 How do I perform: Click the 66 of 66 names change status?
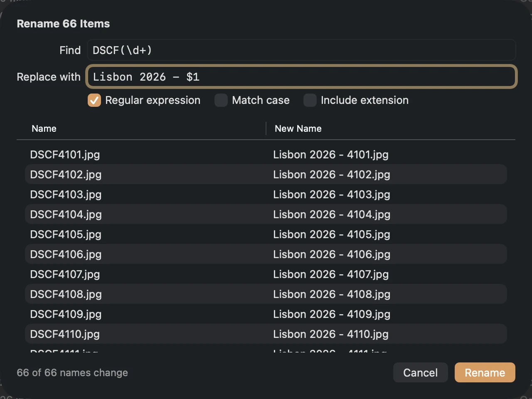pyautogui.click(x=72, y=372)
